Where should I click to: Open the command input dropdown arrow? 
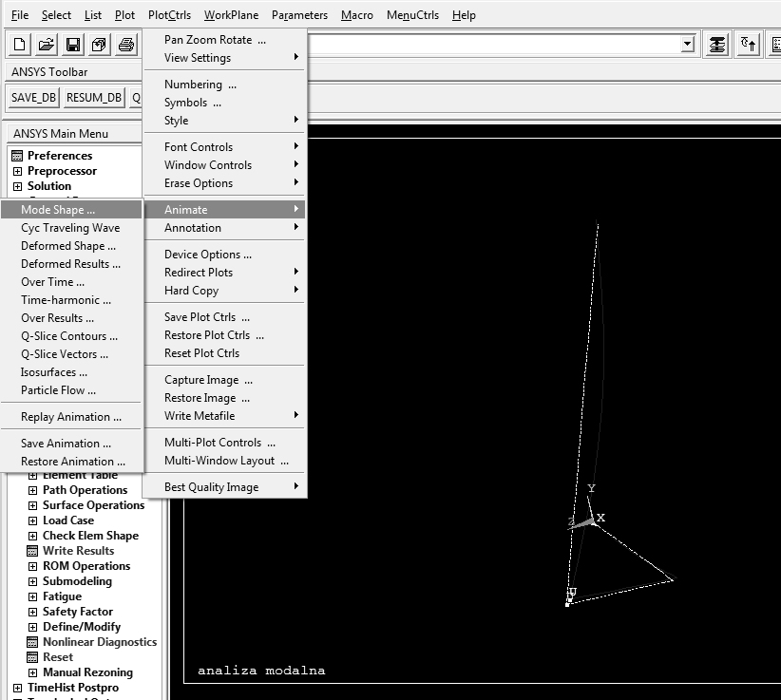(687, 45)
